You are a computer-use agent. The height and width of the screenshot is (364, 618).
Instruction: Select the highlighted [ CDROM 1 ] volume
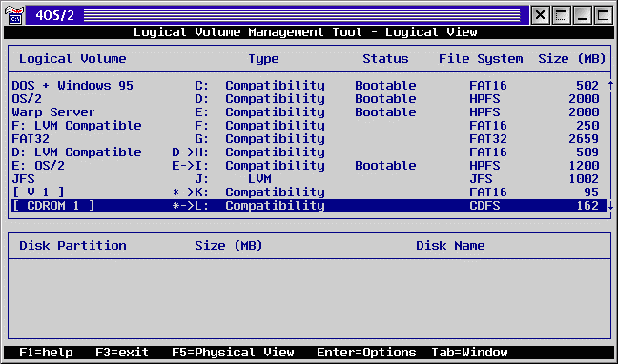309,206
